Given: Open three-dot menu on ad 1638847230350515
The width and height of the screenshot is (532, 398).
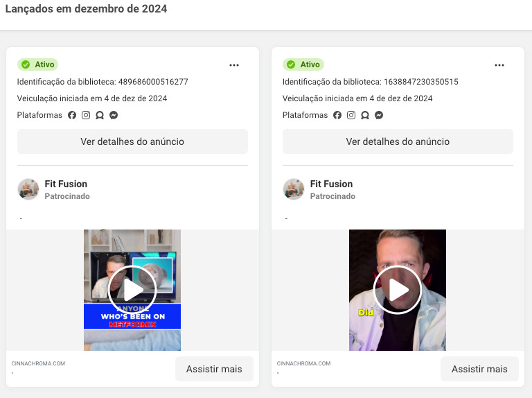Looking at the screenshot, I should pyautogui.click(x=499, y=65).
